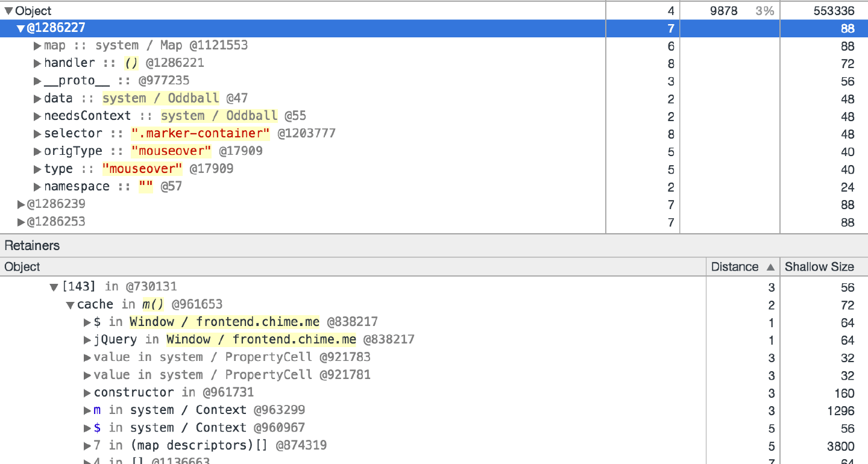868x464 pixels.
Task: Click m() @961653 in cache row
Action: point(182,305)
